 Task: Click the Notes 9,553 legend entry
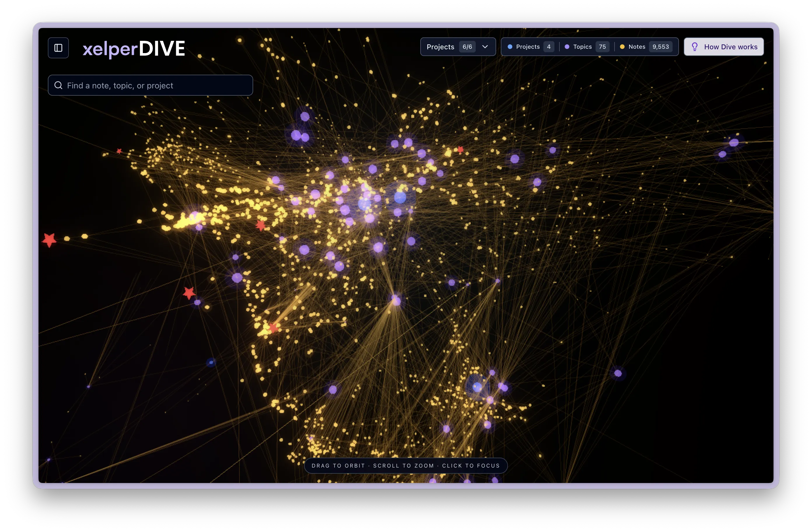click(x=646, y=47)
